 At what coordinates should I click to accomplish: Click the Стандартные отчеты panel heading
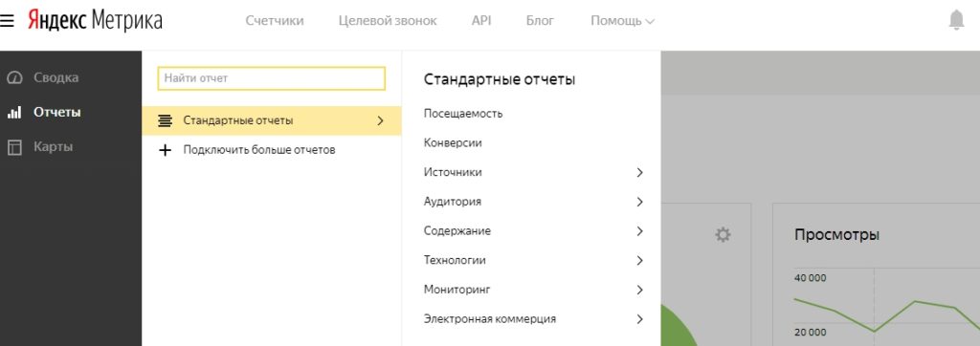pyautogui.click(x=500, y=80)
